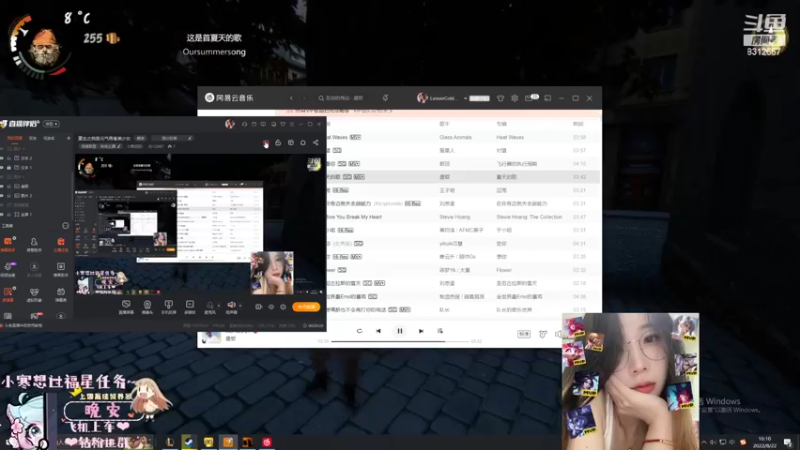Switch to the third scene tab
Screen dimensions: 800x450
tap(48, 138)
